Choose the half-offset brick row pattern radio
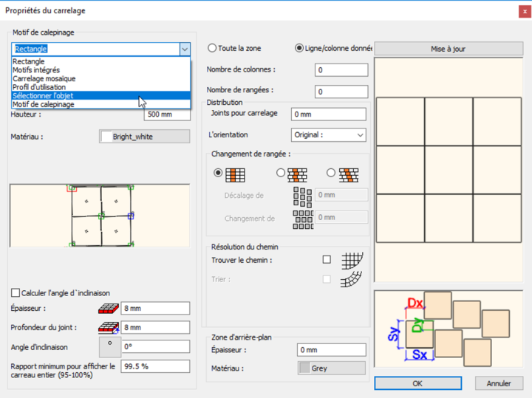Image resolution: width=532 pixels, height=398 pixels. tap(281, 173)
